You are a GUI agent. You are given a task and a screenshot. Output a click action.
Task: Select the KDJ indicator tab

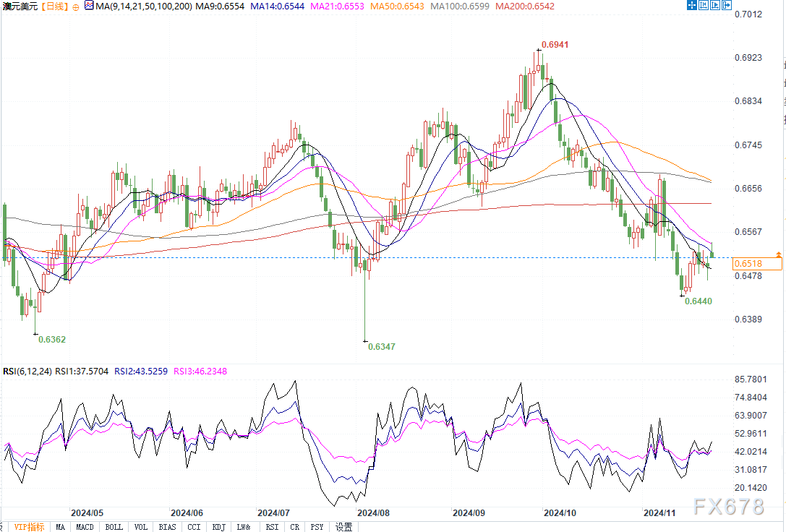pyautogui.click(x=219, y=526)
